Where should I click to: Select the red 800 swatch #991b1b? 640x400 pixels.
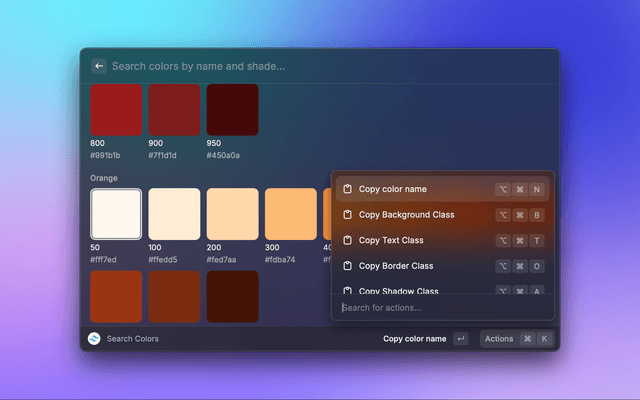pos(116,109)
